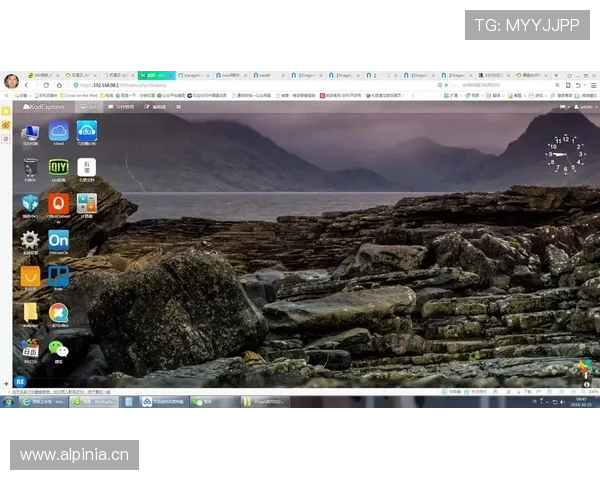Open the My Computer desktop icon
This screenshot has width=600, height=480.
[30, 132]
